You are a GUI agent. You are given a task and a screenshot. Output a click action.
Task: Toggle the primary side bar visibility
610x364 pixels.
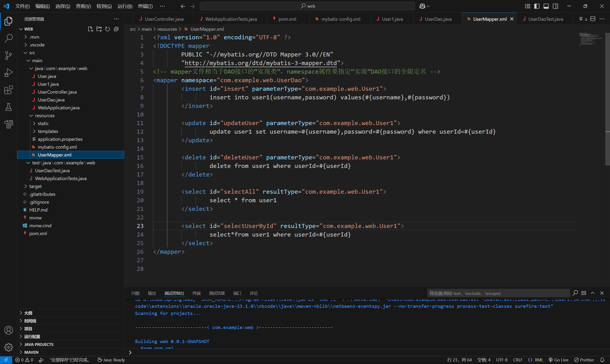537,6
